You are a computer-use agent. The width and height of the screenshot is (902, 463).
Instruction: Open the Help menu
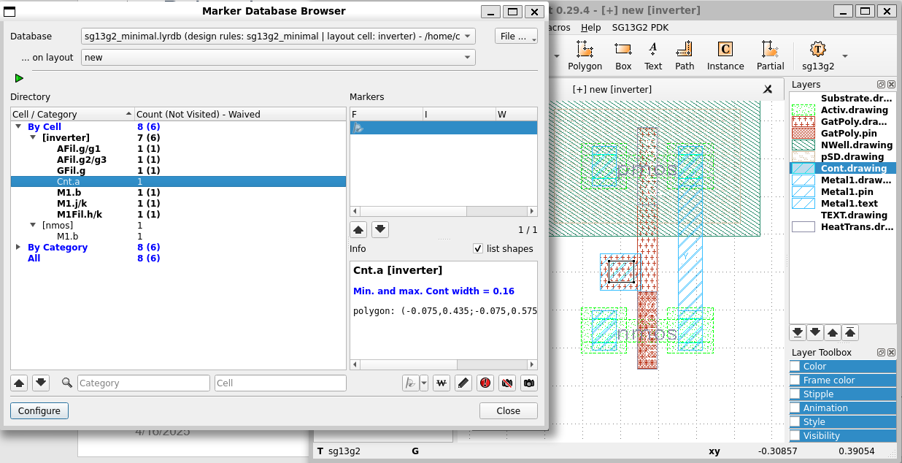[591, 27]
